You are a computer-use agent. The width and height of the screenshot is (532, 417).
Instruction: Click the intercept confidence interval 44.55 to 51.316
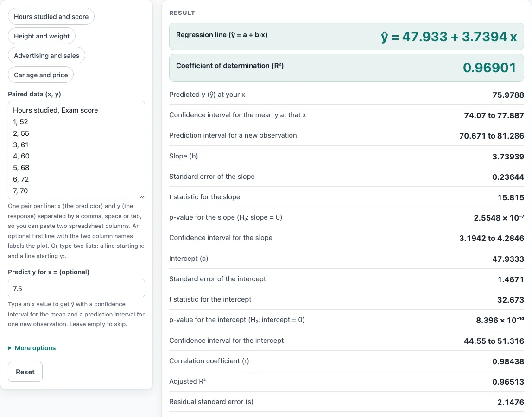tap(494, 341)
